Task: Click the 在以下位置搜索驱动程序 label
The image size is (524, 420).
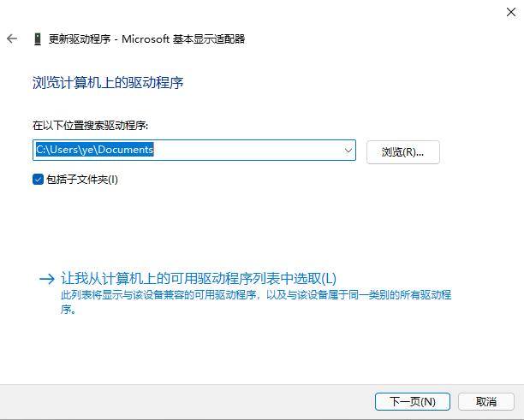Action: tap(91, 126)
